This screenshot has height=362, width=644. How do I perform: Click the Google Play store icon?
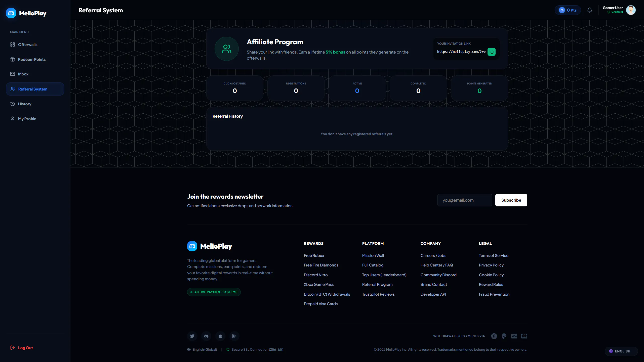234,336
